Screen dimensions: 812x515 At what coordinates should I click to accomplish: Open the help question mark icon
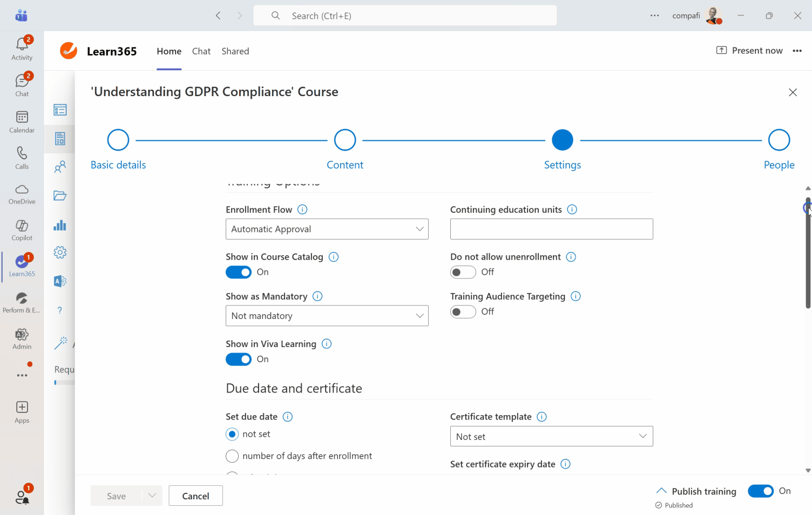tap(59, 310)
